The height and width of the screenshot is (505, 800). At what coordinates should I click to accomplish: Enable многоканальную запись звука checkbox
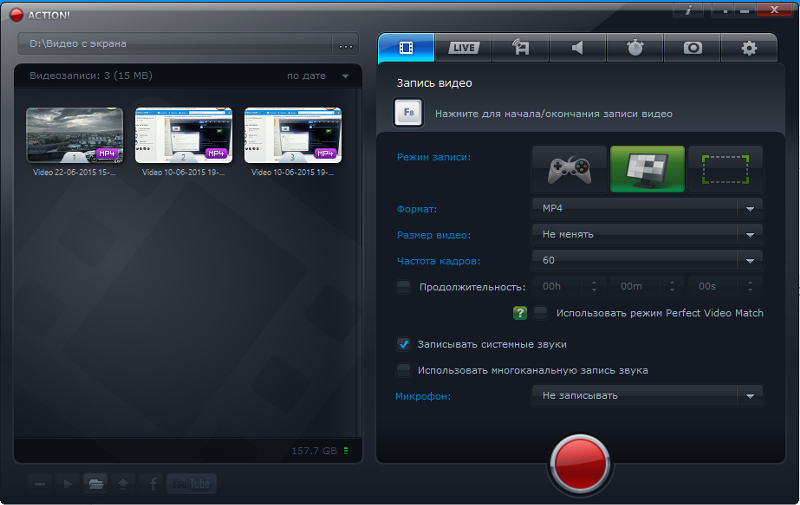(x=404, y=370)
